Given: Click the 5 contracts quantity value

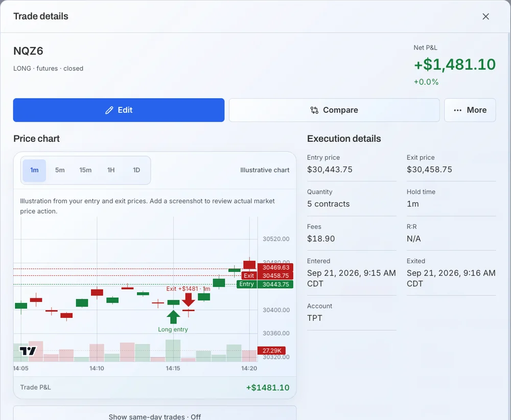Looking at the screenshot, I should coord(328,204).
